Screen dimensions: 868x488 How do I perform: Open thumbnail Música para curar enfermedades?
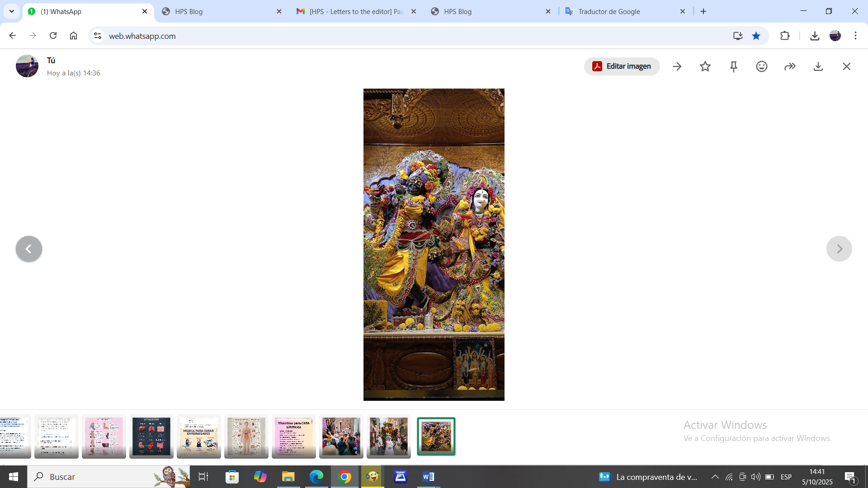coord(199,436)
